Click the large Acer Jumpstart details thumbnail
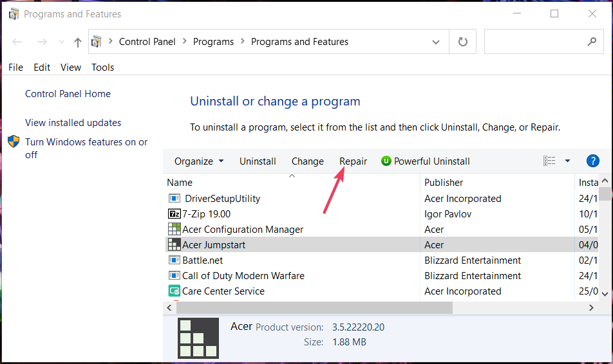 pyautogui.click(x=198, y=338)
